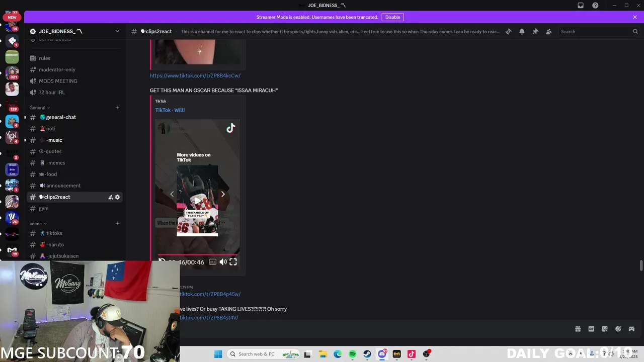Open the Threads icon in channel header
Screen dimensions: 644x362
tap(509, 31)
